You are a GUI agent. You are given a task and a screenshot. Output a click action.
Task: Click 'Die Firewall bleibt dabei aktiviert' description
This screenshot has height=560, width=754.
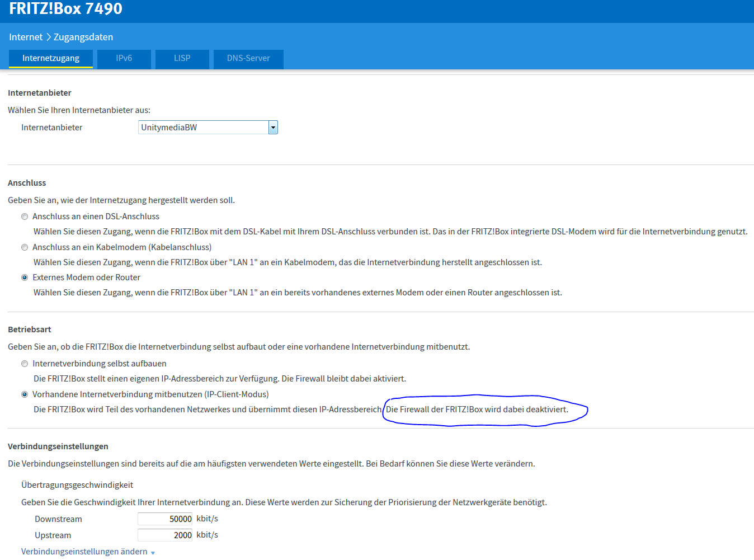click(344, 379)
